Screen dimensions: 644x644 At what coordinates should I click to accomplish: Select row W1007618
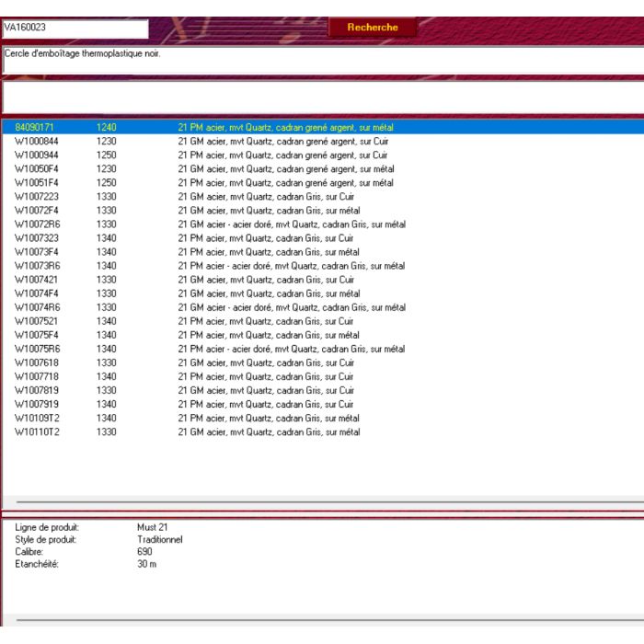coord(323,362)
